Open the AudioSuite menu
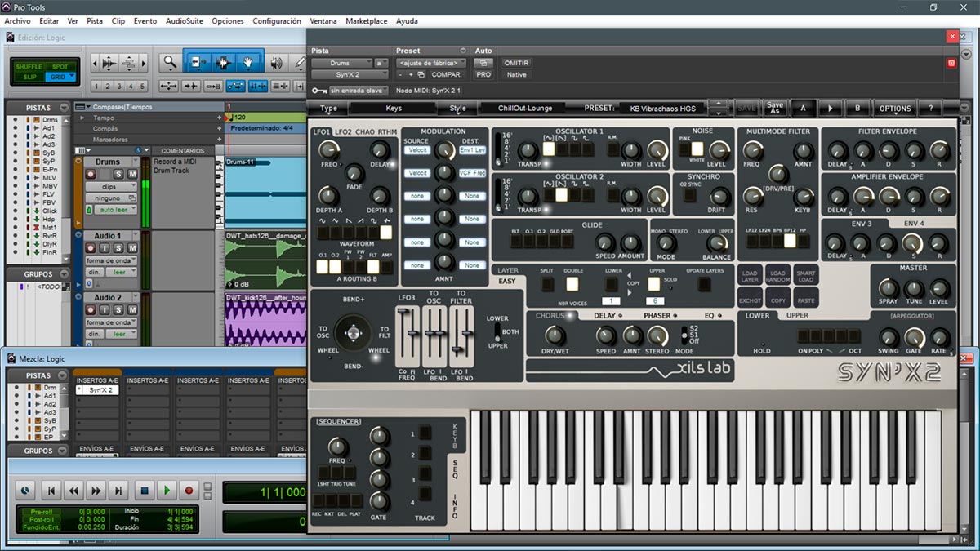The width and height of the screenshot is (980, 551). tap(185, 21)
